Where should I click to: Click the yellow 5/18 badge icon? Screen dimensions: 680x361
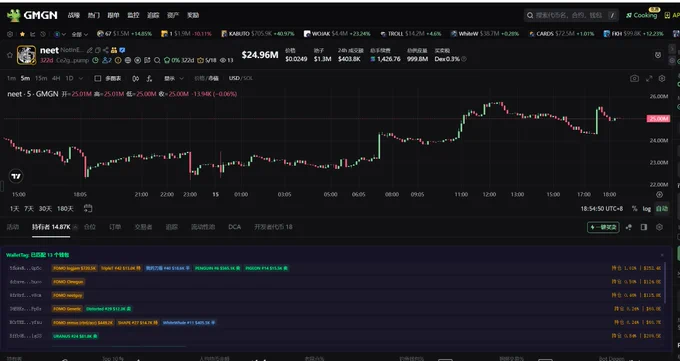click(x=200, y=60)
